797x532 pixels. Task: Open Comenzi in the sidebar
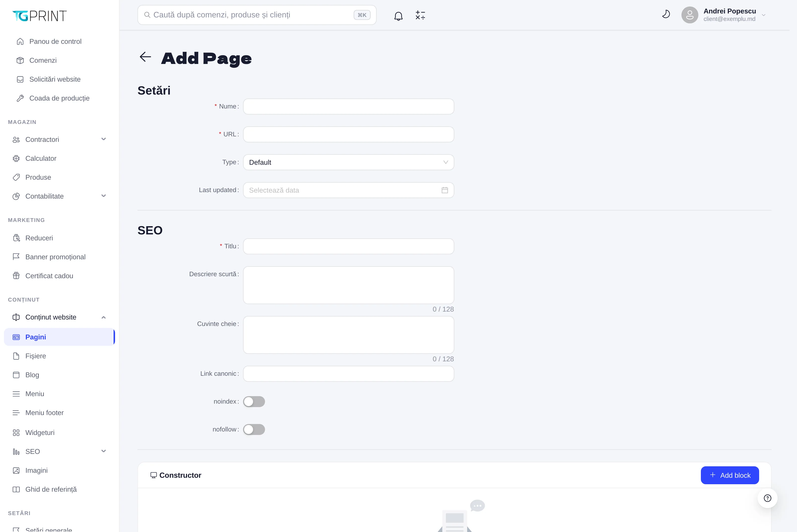point(60,60)
